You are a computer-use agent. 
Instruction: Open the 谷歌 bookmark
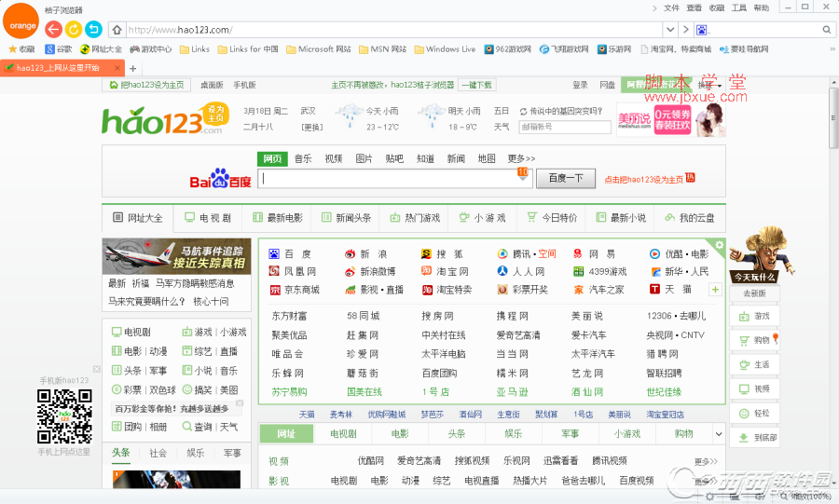point(59,49)
